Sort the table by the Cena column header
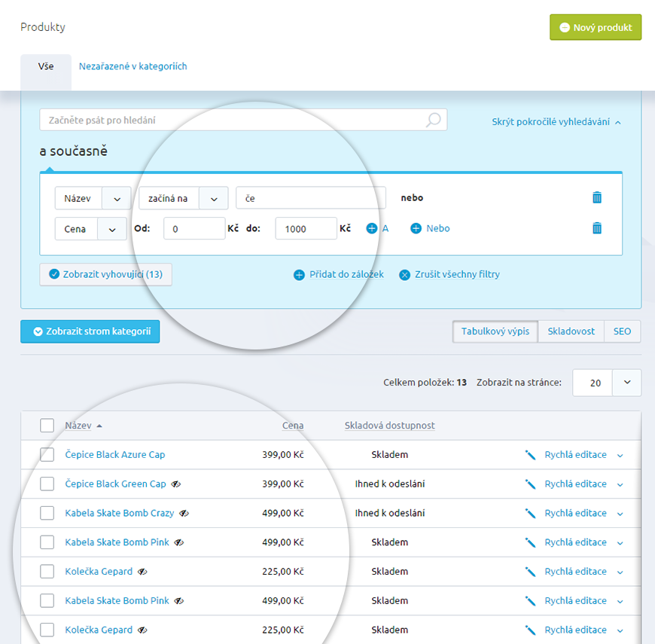This screenshot has width=655, height=644. (x=293, y=426)
